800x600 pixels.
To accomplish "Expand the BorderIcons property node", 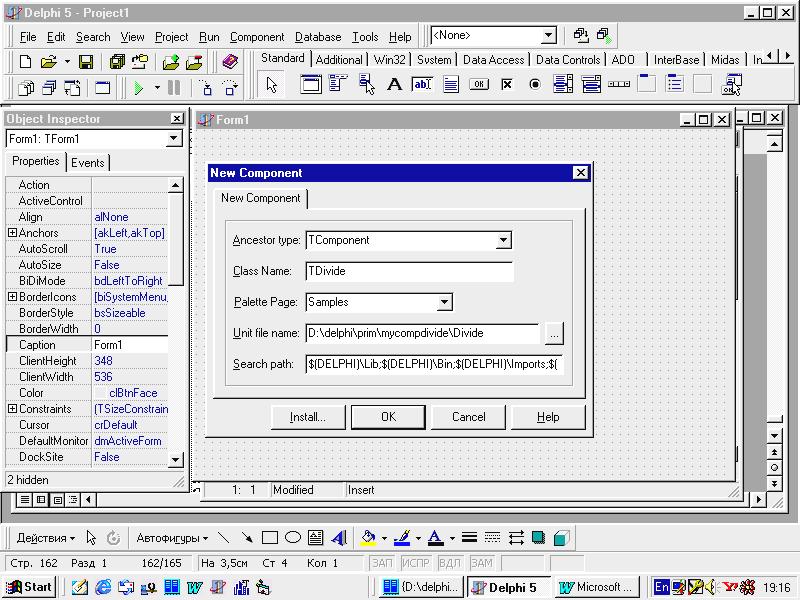I will tap(12, 296).
